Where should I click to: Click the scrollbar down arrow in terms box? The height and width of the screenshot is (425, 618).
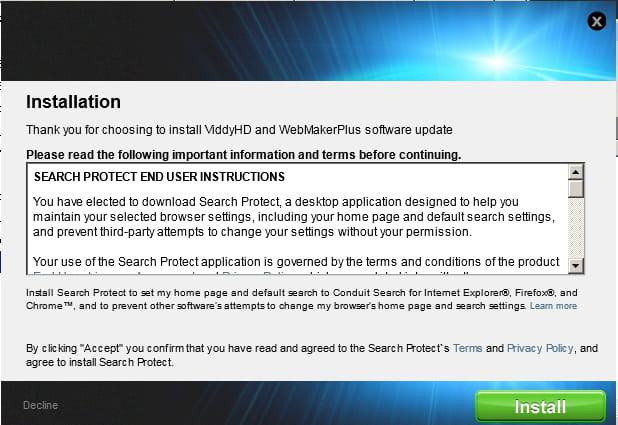[x=576, y=265]
